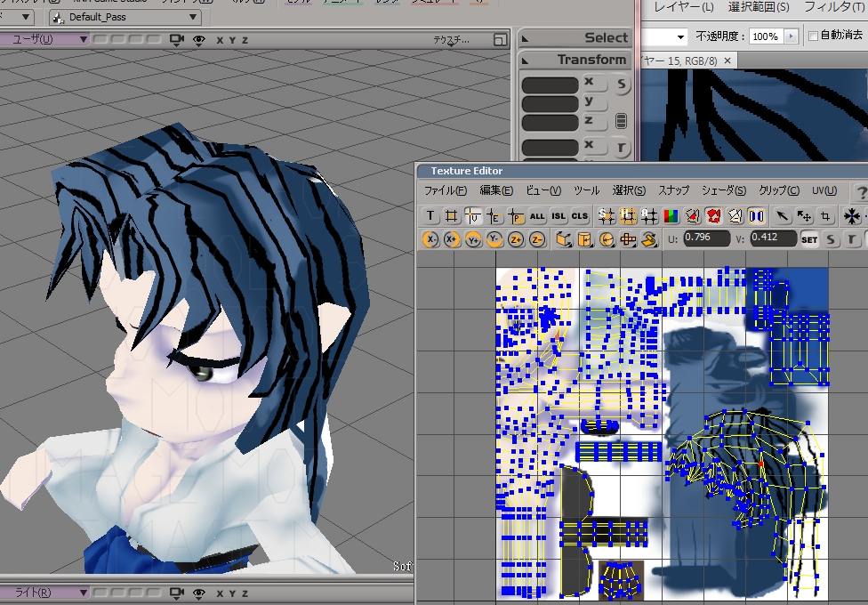Screen dimensions: 868x605
Task: Open the スナップ menu in Texture Editor
Action: pyautogui.click(x=674, y=190)
